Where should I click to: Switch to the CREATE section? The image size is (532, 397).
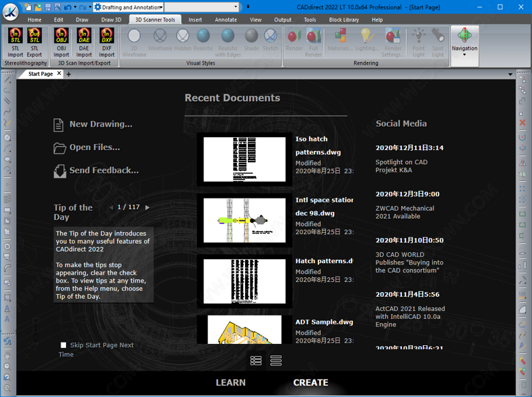(310, 382)
